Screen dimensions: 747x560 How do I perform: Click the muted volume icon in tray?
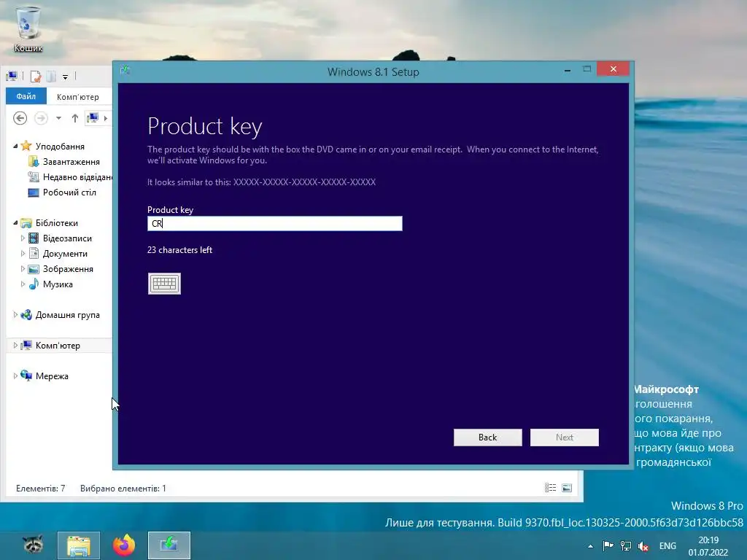coord(643,545)
